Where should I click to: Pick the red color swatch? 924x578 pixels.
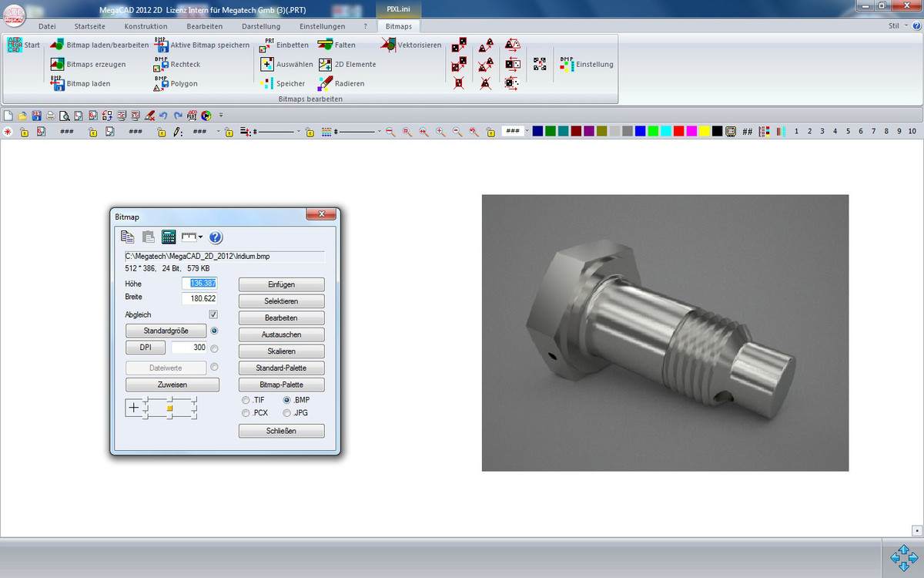point(678,132)
